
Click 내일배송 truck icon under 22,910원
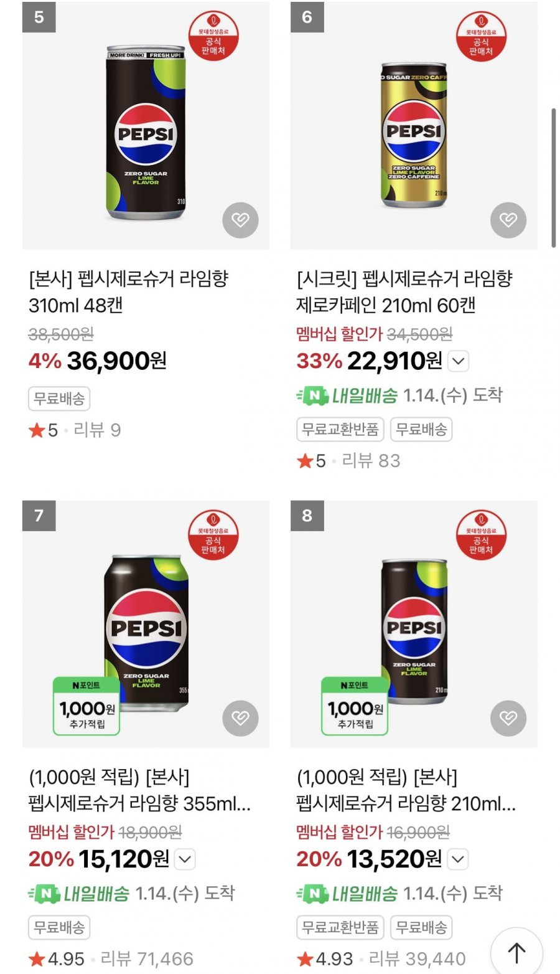[312, 395]
